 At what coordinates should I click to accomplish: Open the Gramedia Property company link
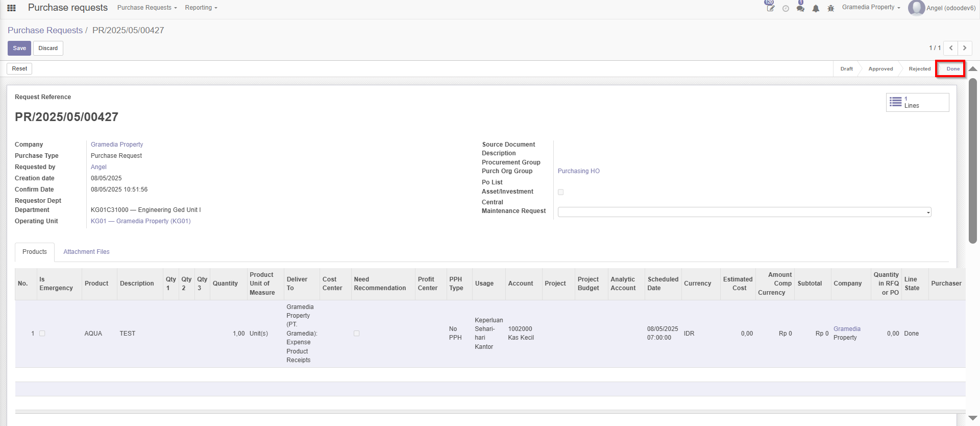click(117, 145)
